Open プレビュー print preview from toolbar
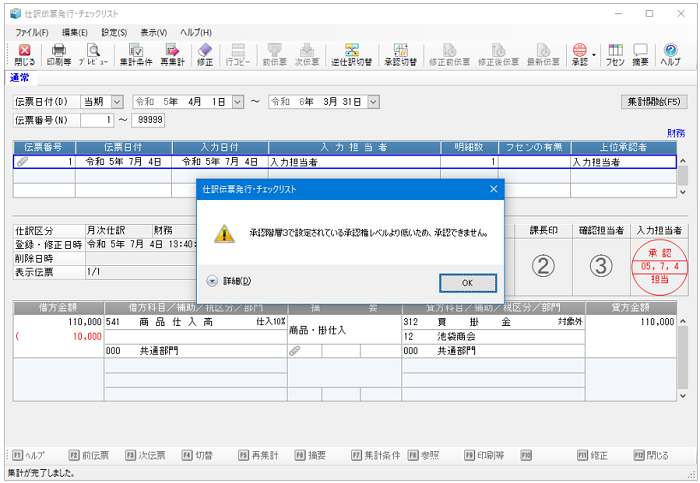The image size is (700, 483). (93, 54)
